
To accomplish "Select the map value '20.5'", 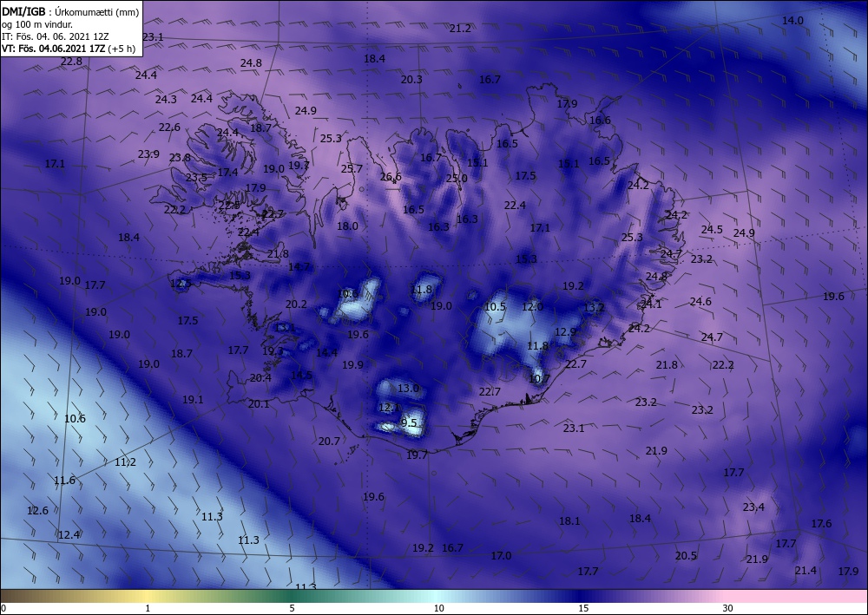I will coord(686,556).
